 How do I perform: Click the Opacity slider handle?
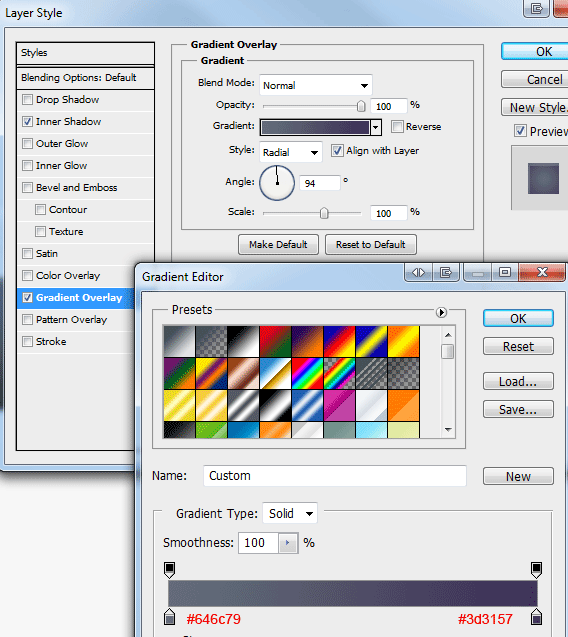click(361, 106)
